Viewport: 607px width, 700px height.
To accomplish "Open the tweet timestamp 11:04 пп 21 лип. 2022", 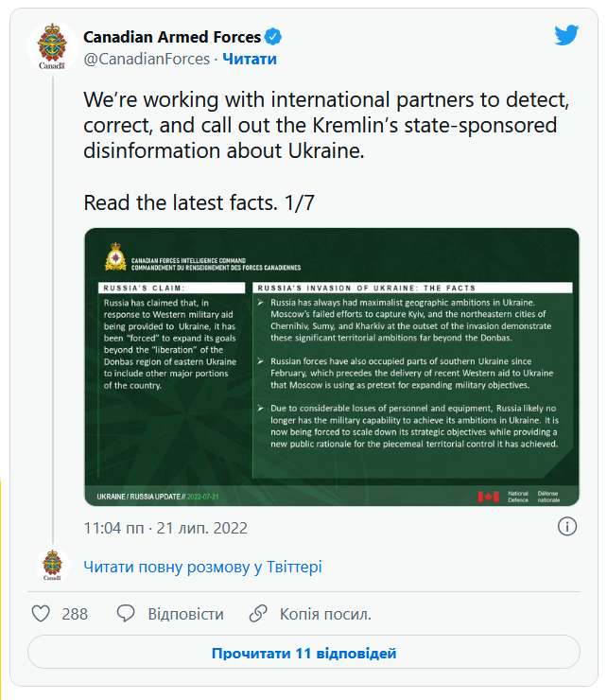I will click(x=165, y=528).
